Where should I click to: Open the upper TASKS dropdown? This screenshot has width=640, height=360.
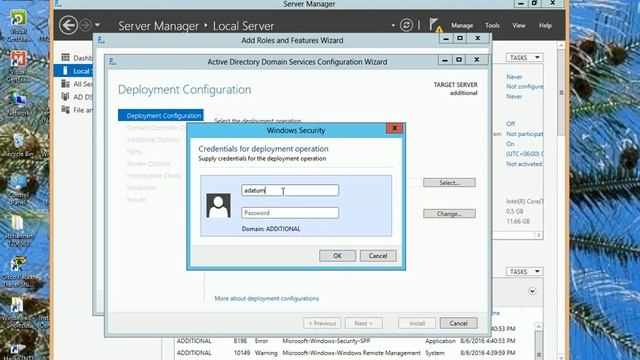pos(524,58)
